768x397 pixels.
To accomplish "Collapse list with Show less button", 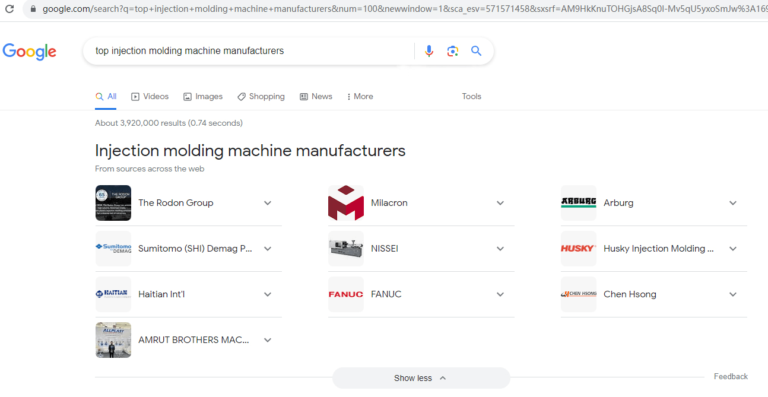I will [421, 378].
